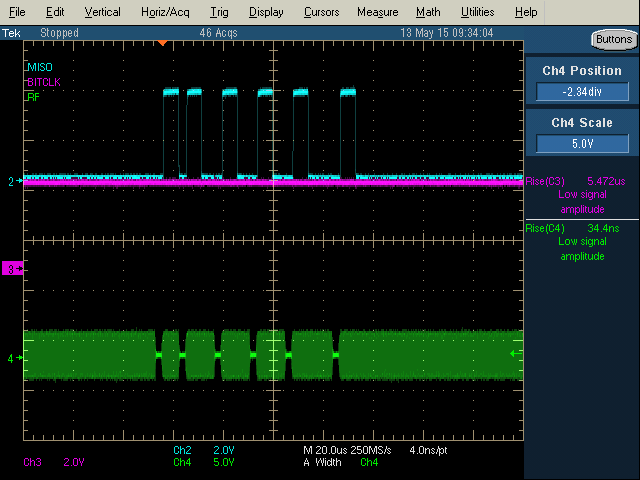The height and width of the screenshot is (480, 640).
Task: Click the RF waveform label
Action: point(33,97)
